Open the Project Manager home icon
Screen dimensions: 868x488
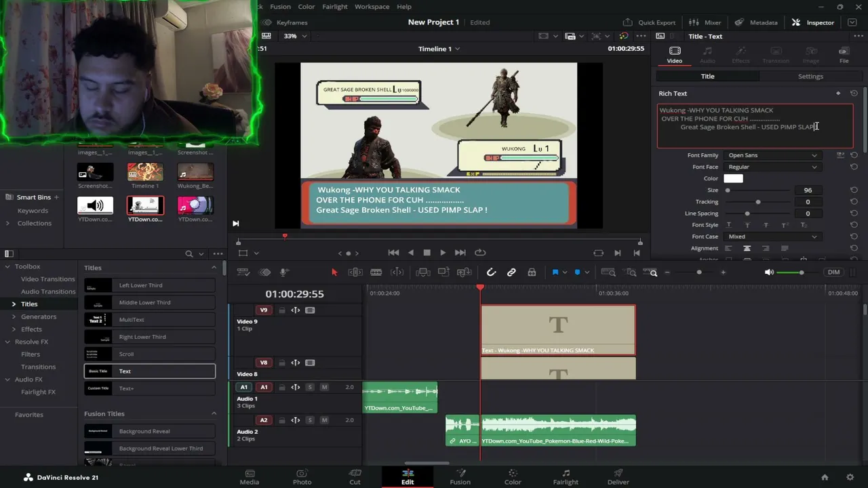[x=825, y=477]
